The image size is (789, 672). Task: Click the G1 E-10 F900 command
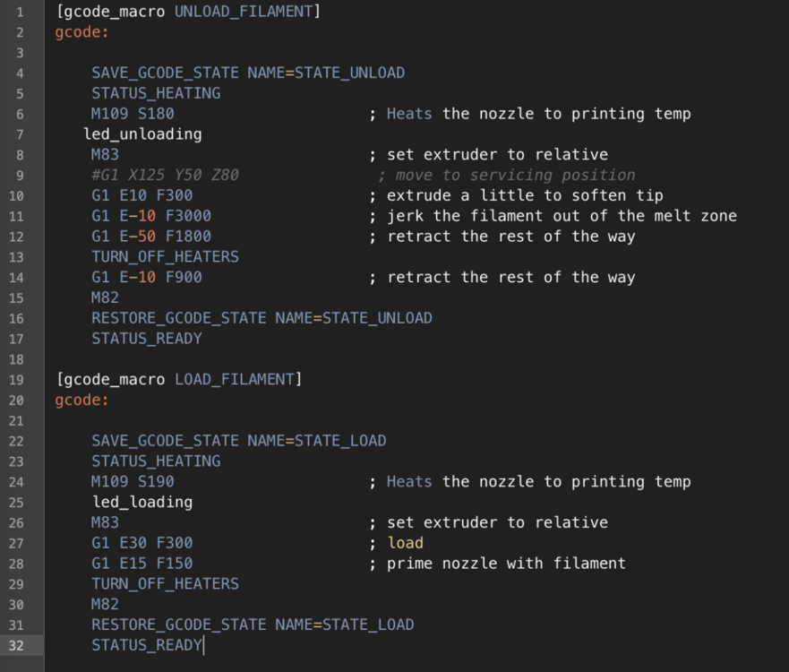click(147, 278)
